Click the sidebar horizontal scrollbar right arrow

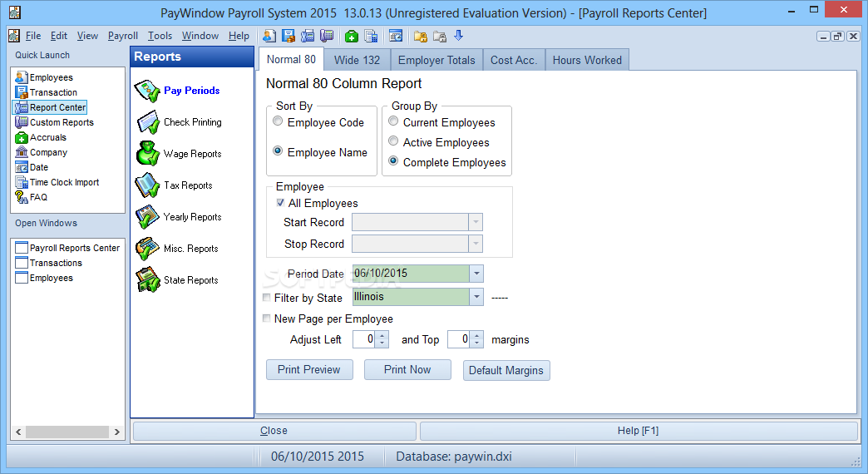[x=116, y=432]
